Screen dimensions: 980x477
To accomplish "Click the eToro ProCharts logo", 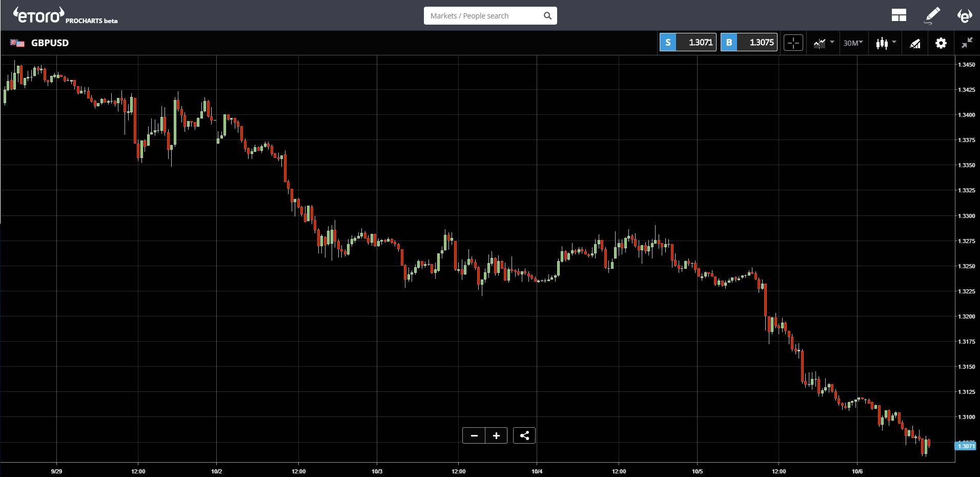I will [66, 15].
